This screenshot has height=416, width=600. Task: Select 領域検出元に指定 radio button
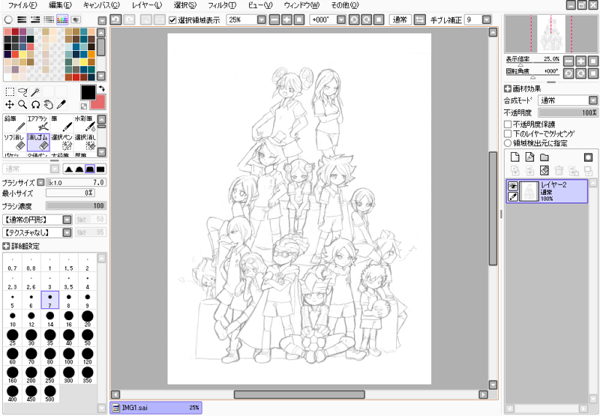pos(508,143)
